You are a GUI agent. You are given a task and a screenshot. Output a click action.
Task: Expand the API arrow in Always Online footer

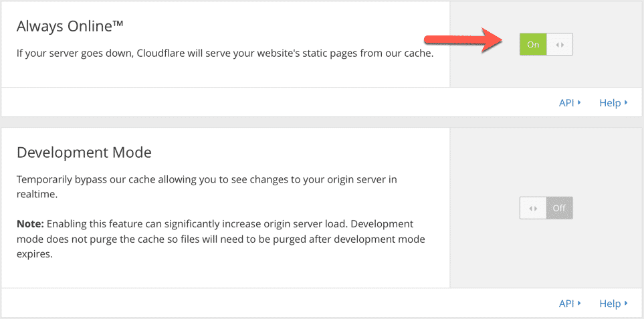point(579,103)
